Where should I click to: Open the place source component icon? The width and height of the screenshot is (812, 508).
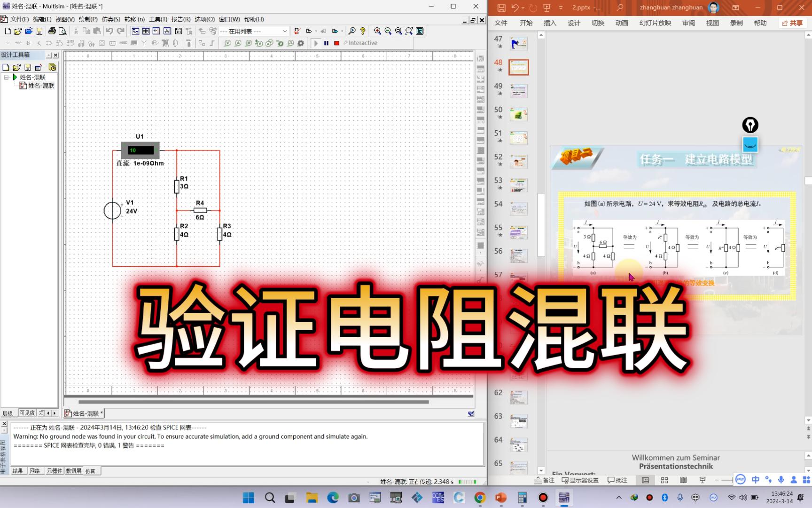[x=7, y=43]
